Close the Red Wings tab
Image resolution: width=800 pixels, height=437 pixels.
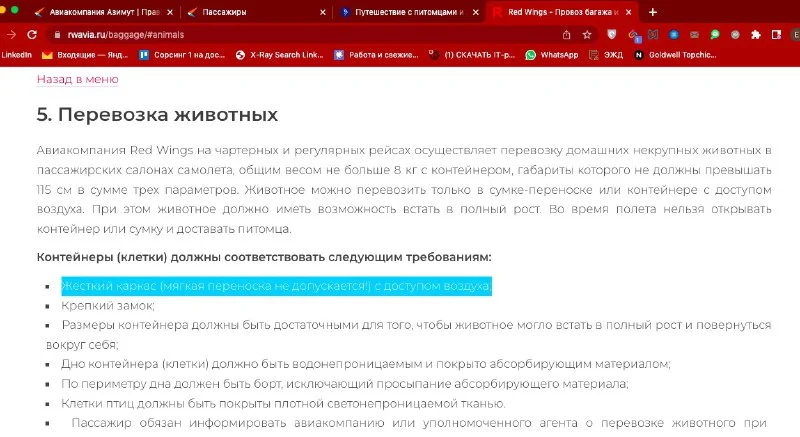(x=629, y=12)
